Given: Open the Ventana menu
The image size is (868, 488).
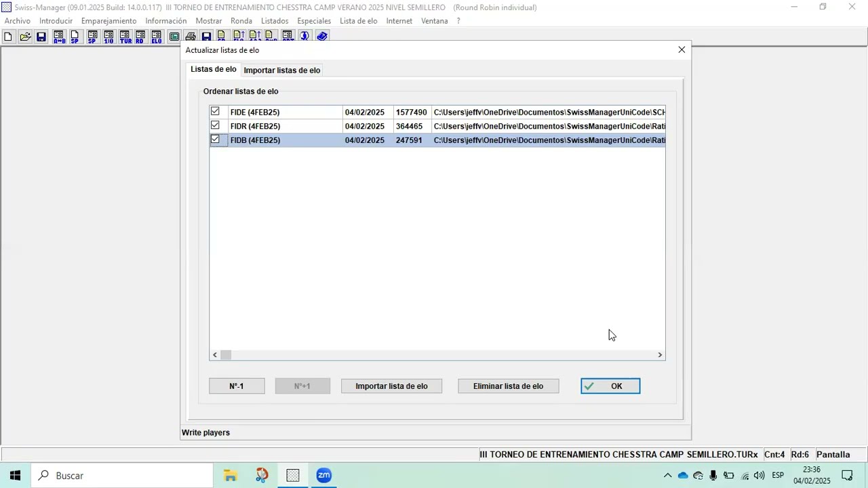Looking at the screenshot, I should tap(435, 21).
